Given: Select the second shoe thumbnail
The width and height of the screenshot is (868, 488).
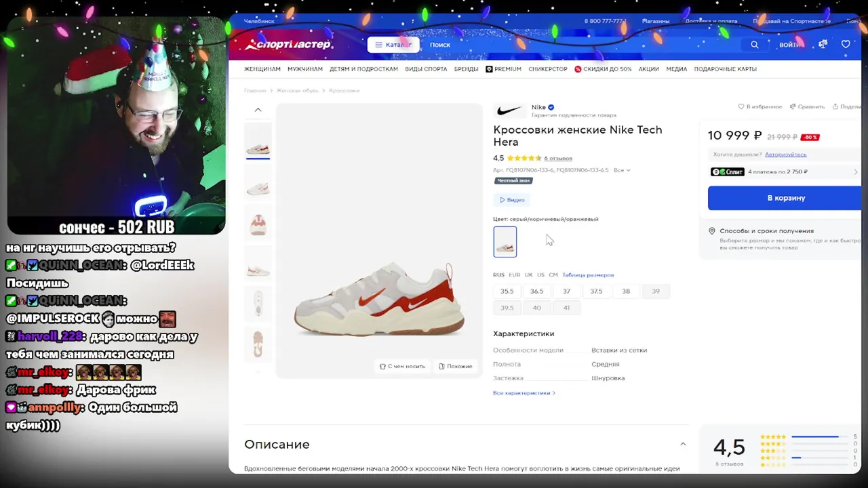Looking at the screenshot, I should tap(258, 182).
